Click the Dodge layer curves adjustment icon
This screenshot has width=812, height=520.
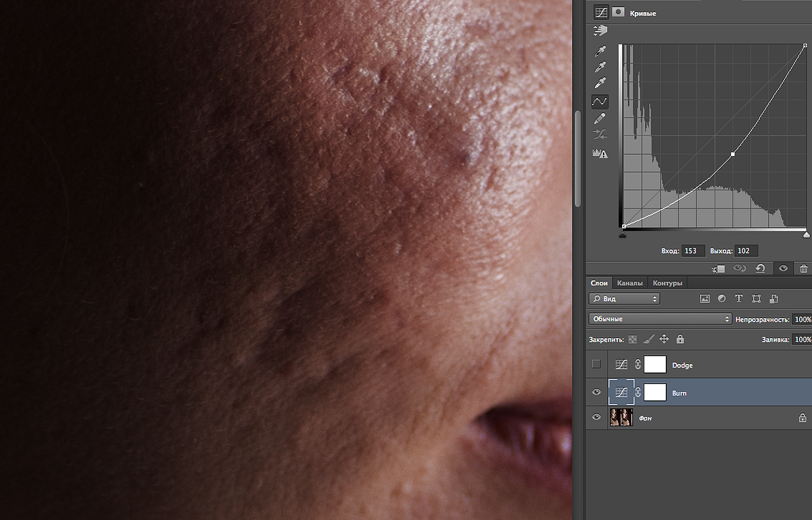click(621, 365)
